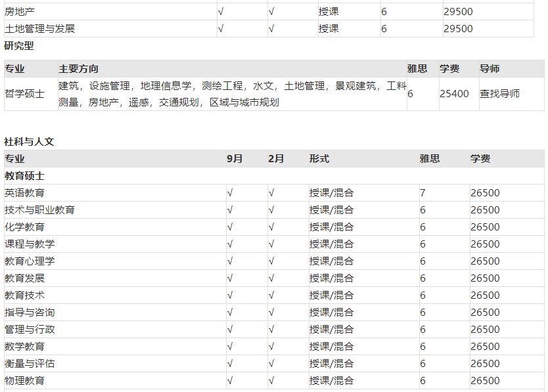Select the 教育硕士 section heading

coord(24,176)
